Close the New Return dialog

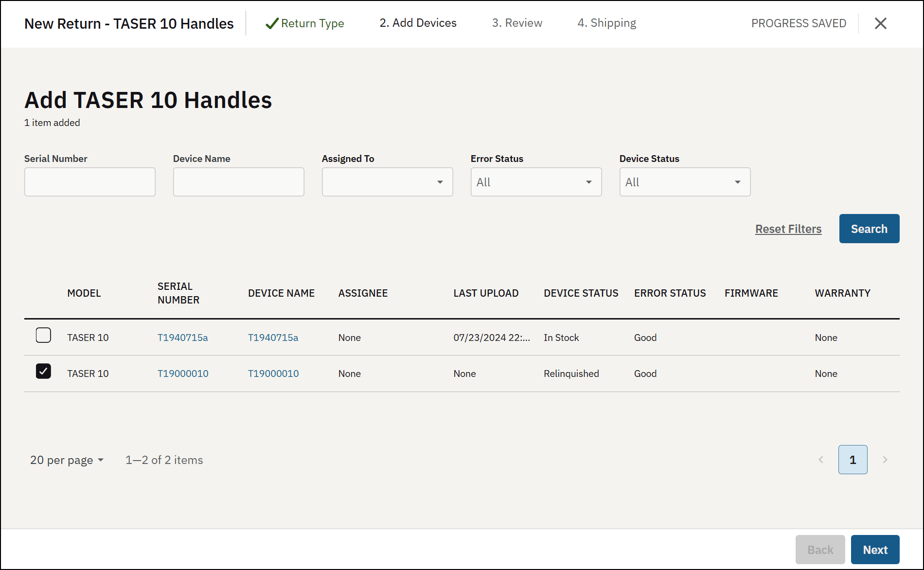(x=880, y=23)
